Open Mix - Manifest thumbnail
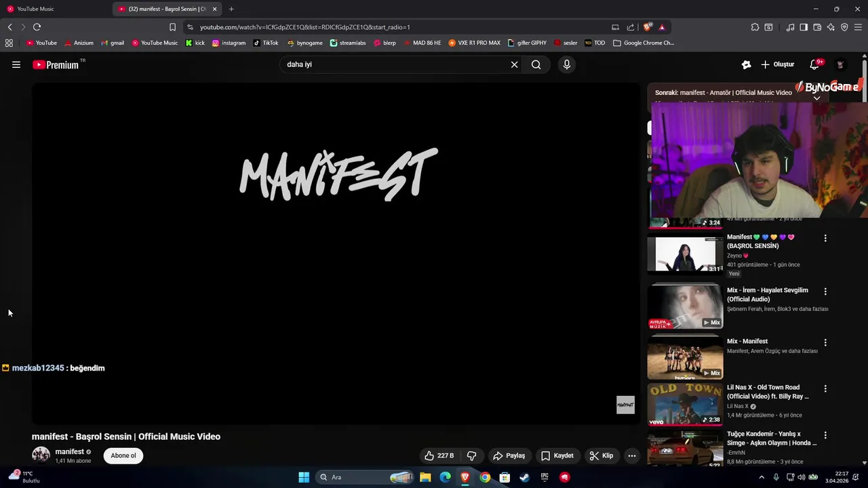 [685, 357]
